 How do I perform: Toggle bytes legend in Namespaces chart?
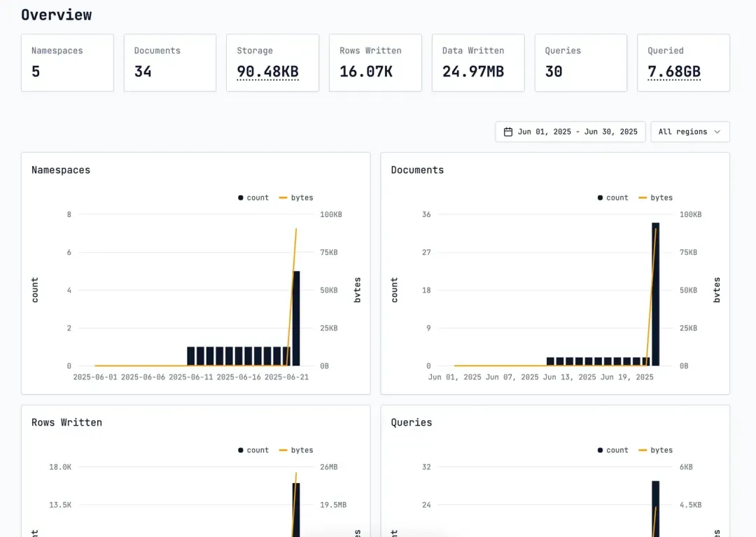tap(296, 197)
